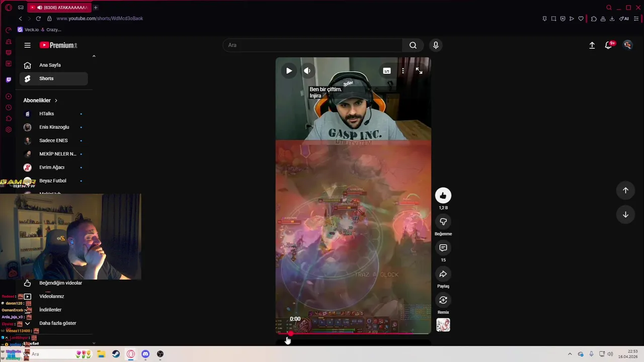
Task: Open the YouTube upload/create button
Action: click(x=592, y=45)
